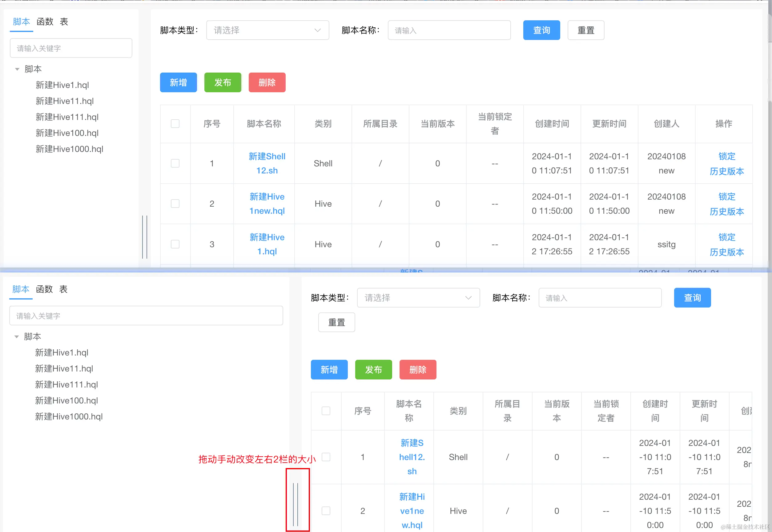
Task: Collapse the 脚本 tree node in lower sidebar
Action: coord(16,337)
